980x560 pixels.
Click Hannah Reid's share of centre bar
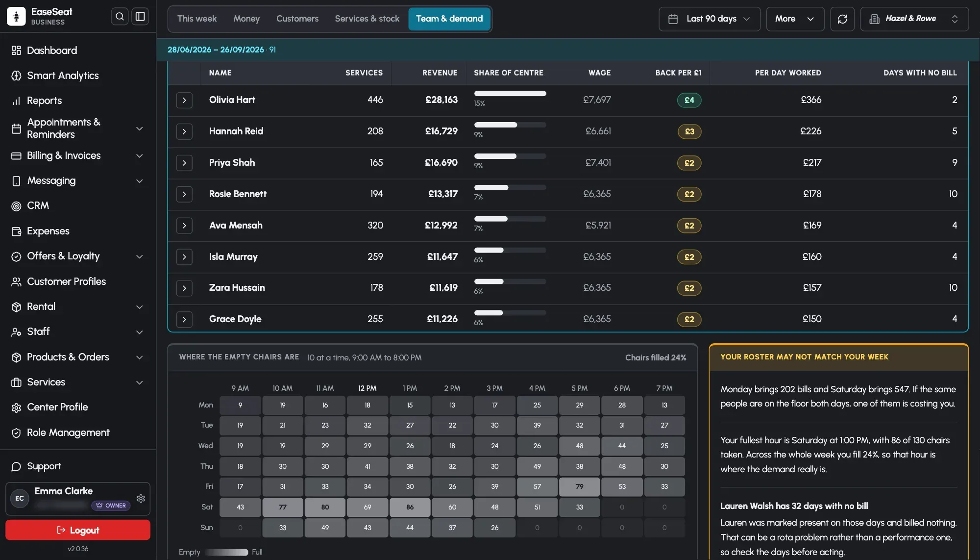point(510,125)
